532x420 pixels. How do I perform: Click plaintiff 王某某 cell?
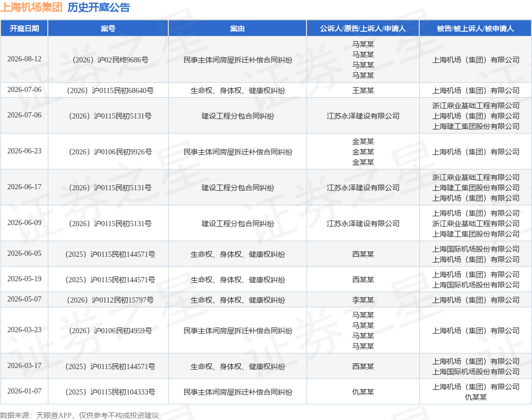tap(363, 90)
